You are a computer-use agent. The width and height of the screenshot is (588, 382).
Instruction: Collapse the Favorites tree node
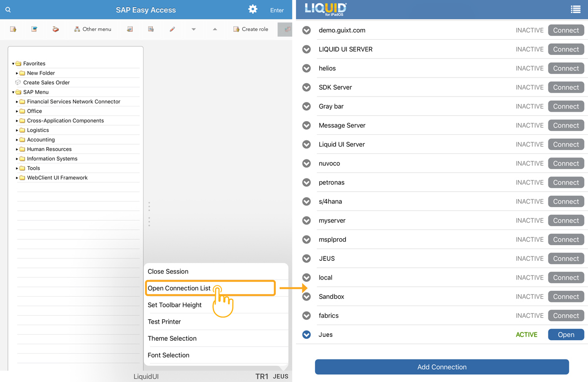tap(13, 64)
